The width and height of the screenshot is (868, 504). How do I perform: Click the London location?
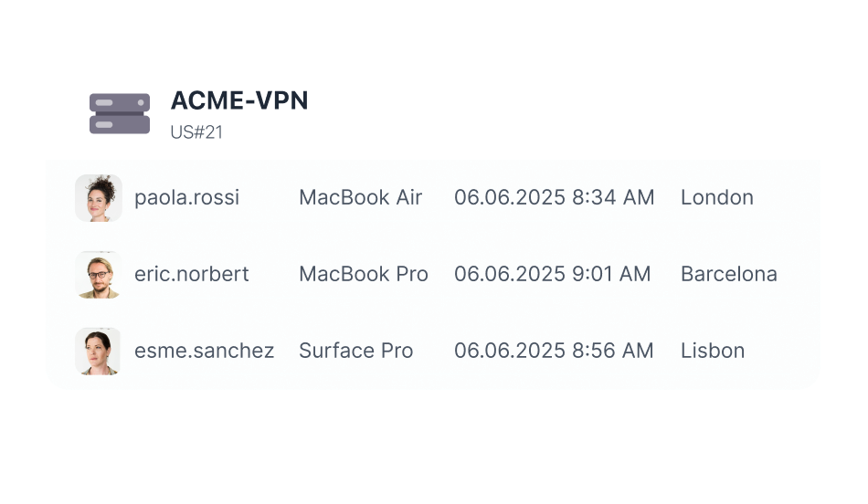[716, 198]
